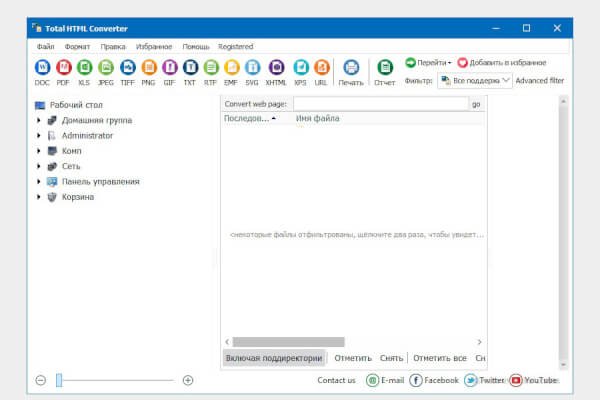Click the Отметить все button
This screenshot has height=400, width=600.
click(x=440, y=358)
